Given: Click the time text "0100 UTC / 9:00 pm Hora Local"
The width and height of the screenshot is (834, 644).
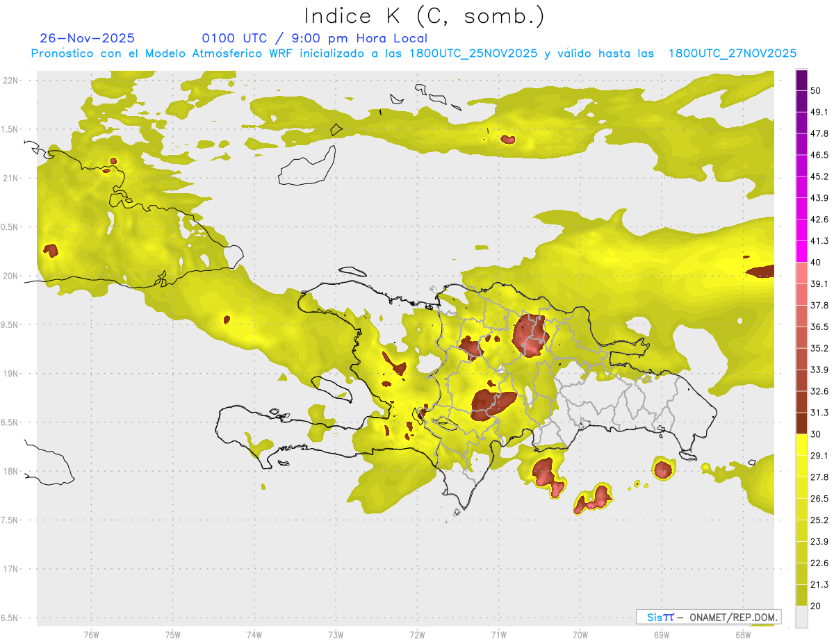Looking at the screenshot, I should (x=315, y=38).
